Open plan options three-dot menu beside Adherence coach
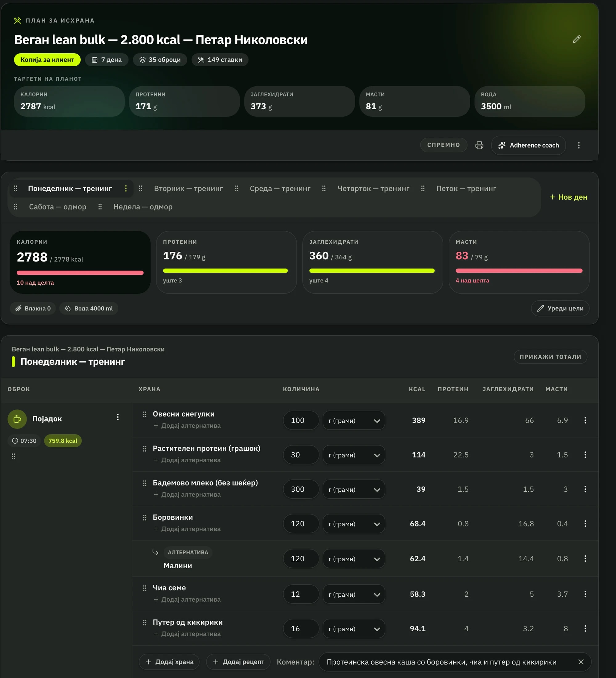 pos(579,145)
